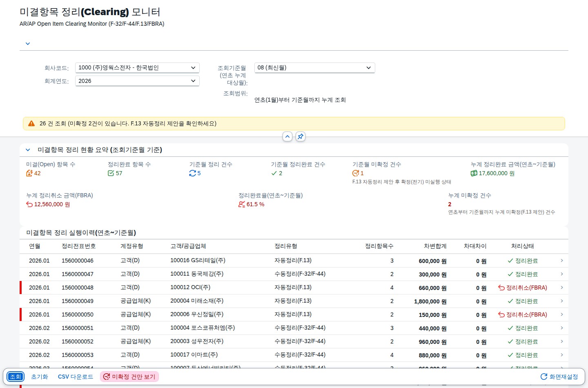
Task: Click the 누계 정리완료 금액 money icon
Action: point(474,173)
